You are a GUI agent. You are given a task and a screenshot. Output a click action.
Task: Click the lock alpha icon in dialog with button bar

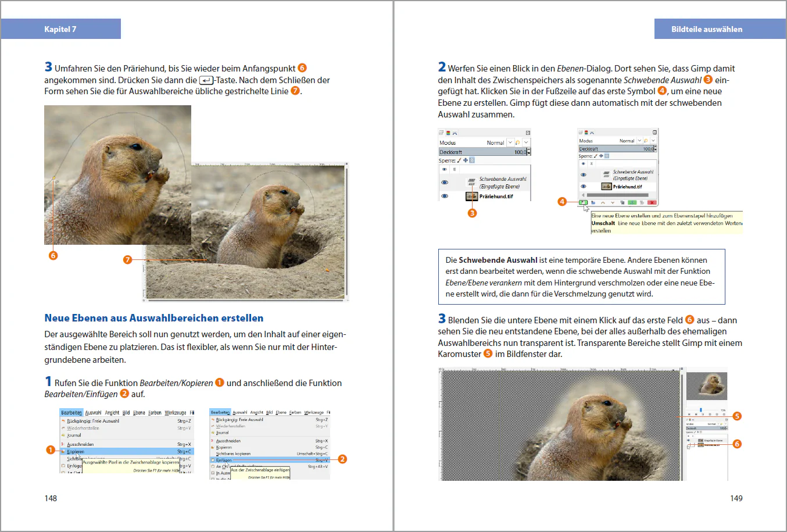pyautogui.click(x=607, y=156)
